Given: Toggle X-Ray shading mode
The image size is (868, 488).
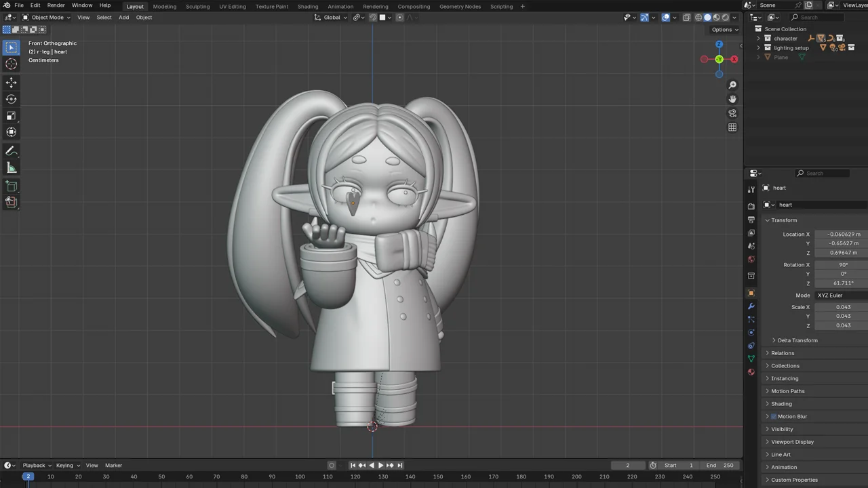Looking at the screenshot, I should pos(686,17).
